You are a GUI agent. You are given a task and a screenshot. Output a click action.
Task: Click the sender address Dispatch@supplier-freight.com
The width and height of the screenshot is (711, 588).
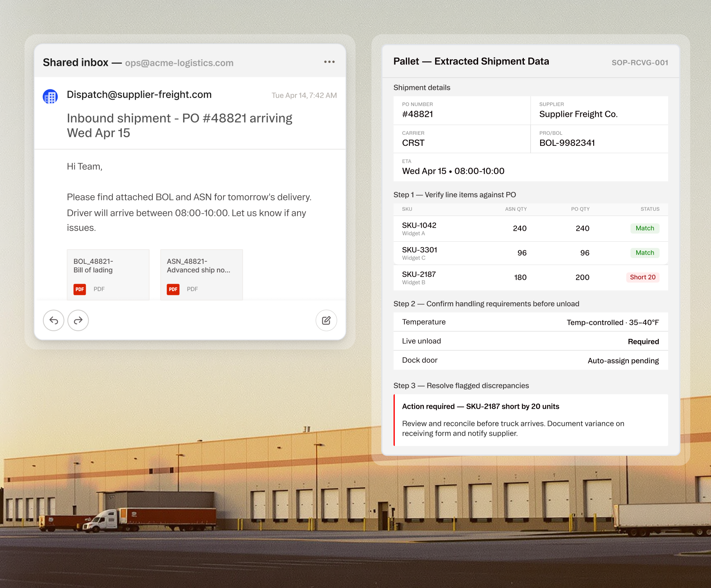pos(139,95)
